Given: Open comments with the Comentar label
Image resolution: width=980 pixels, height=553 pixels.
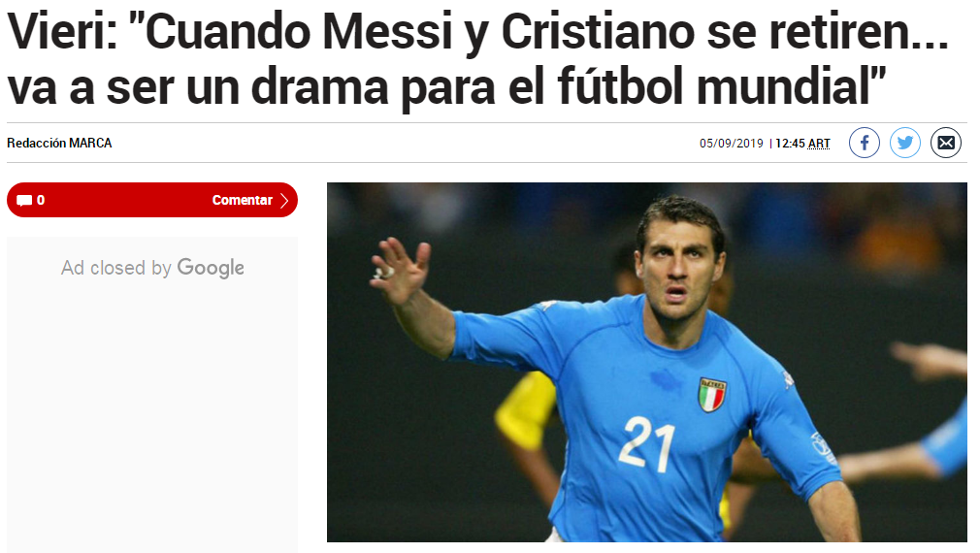Looking at the screenshot, I should click(x=242, y=200).
